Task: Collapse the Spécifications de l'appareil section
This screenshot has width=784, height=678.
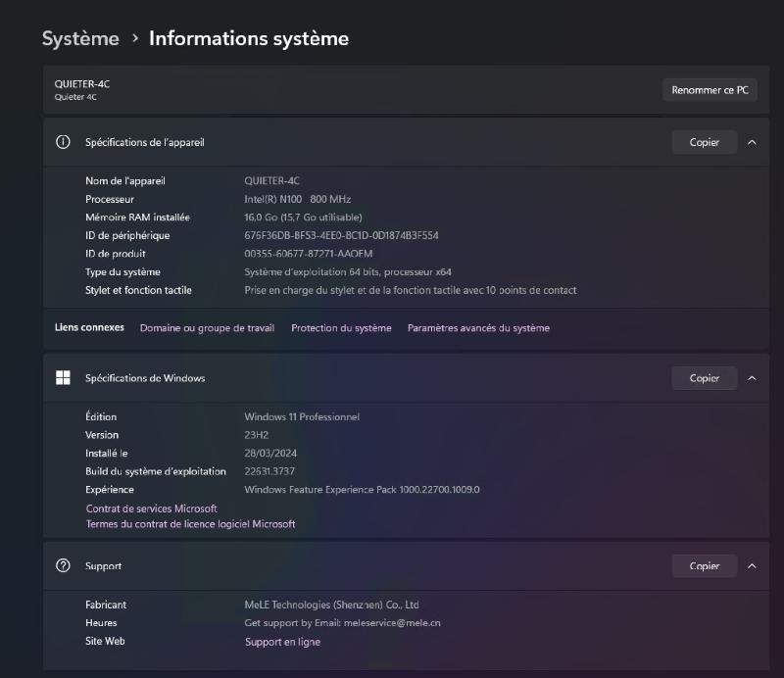Action: click(x=752, y=142)
